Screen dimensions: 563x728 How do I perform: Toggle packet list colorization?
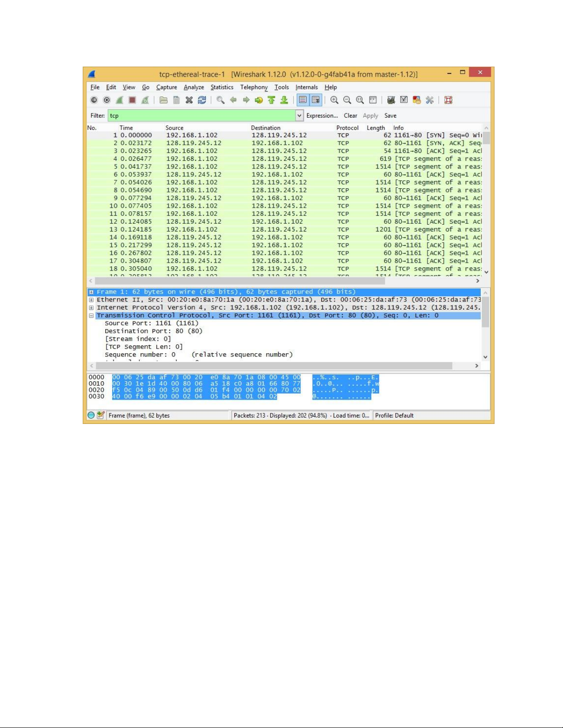pyautogui.click(x=303, y=100)
